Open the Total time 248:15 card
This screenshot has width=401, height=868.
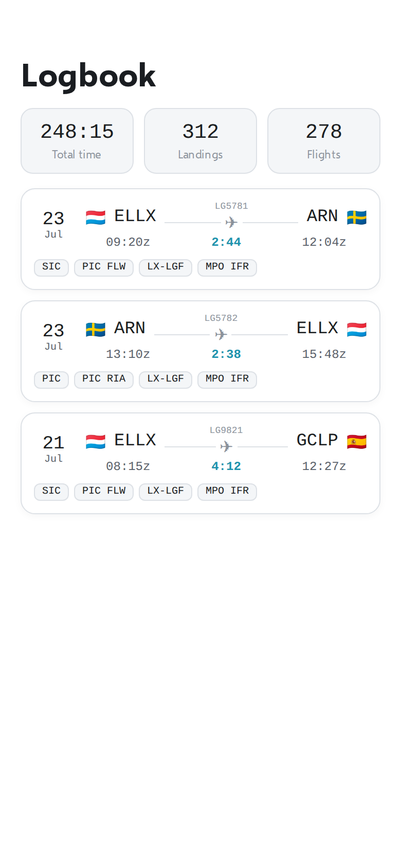click(x=77, y=141)
